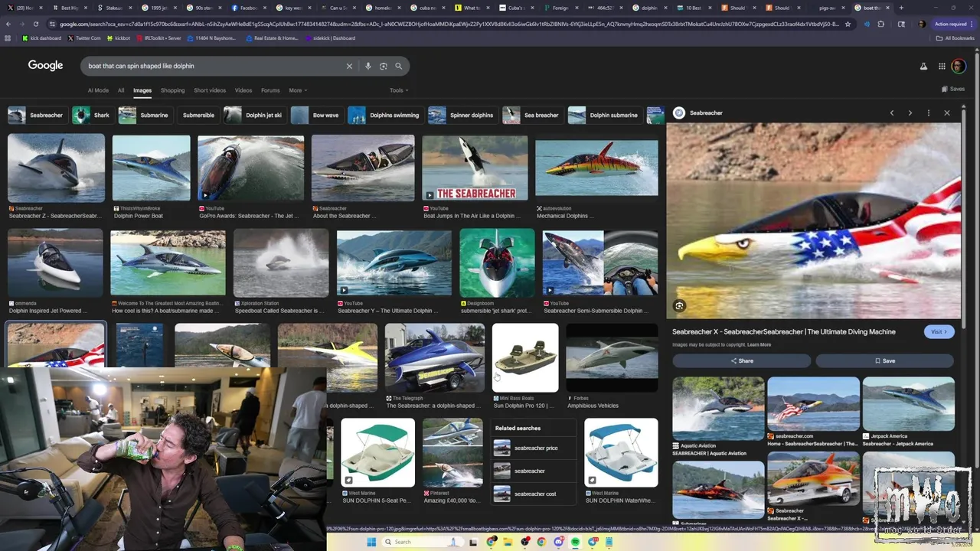Open the Google account avatar
The width and height of the screenshot is (980, 551).
pyautogui.click(x=959, y=67)
